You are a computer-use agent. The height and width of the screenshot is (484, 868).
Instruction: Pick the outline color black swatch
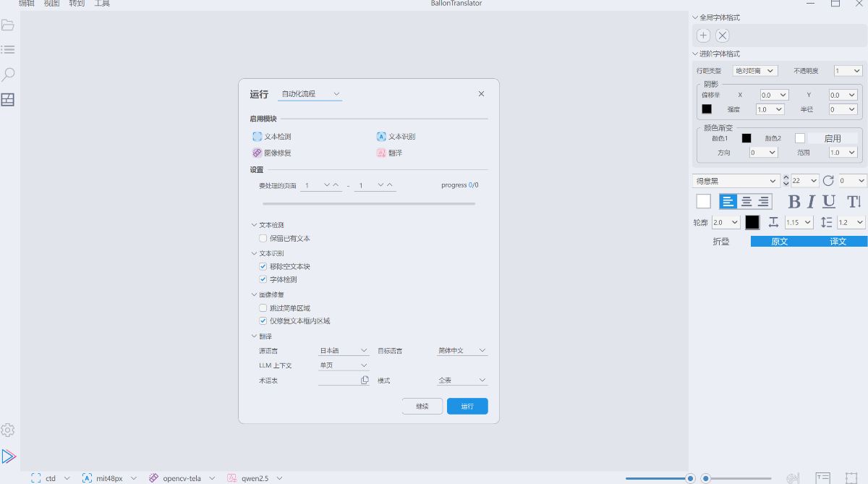(753, 222)
